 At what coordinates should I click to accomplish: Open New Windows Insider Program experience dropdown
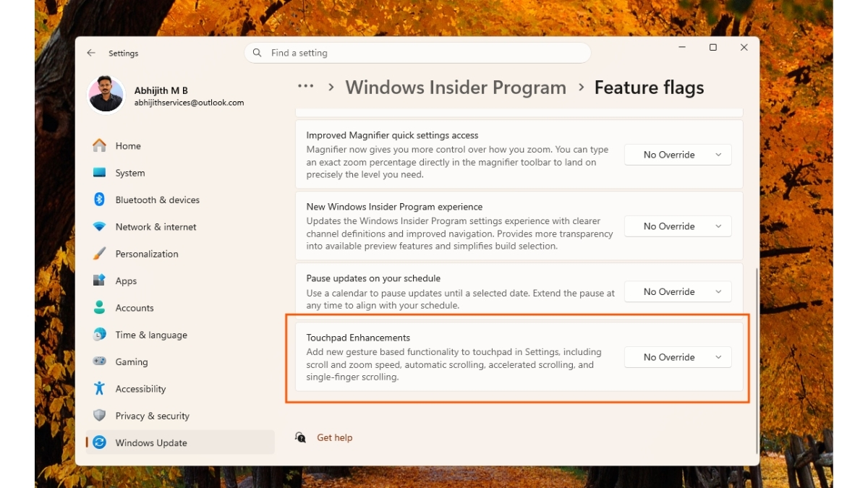[x=678, y=226]
